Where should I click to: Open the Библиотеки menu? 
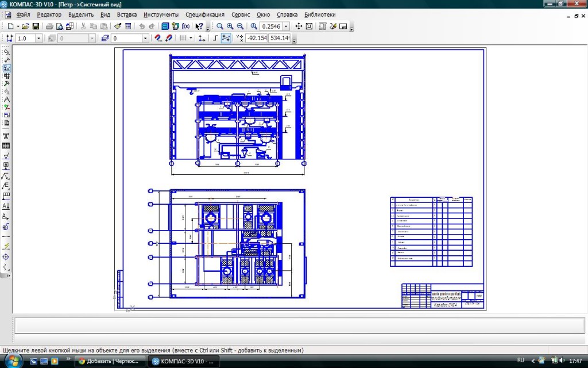point(320,14)
